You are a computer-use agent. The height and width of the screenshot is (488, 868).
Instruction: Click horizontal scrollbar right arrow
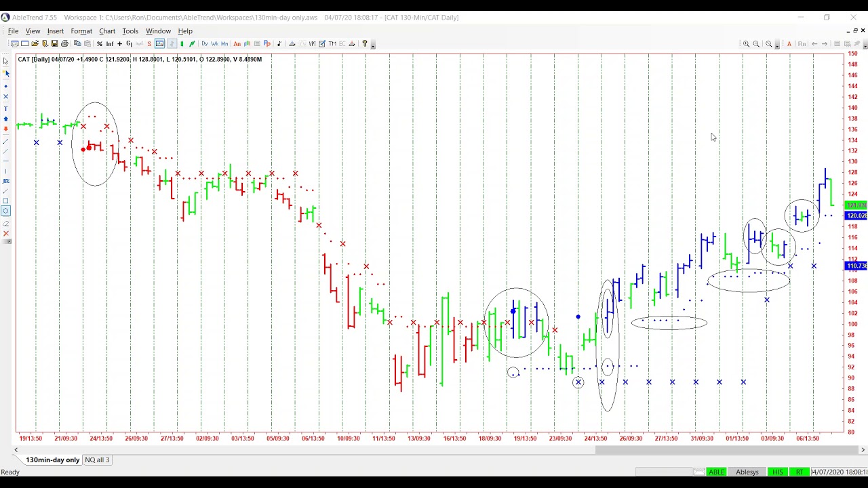[x=863, y=449]
